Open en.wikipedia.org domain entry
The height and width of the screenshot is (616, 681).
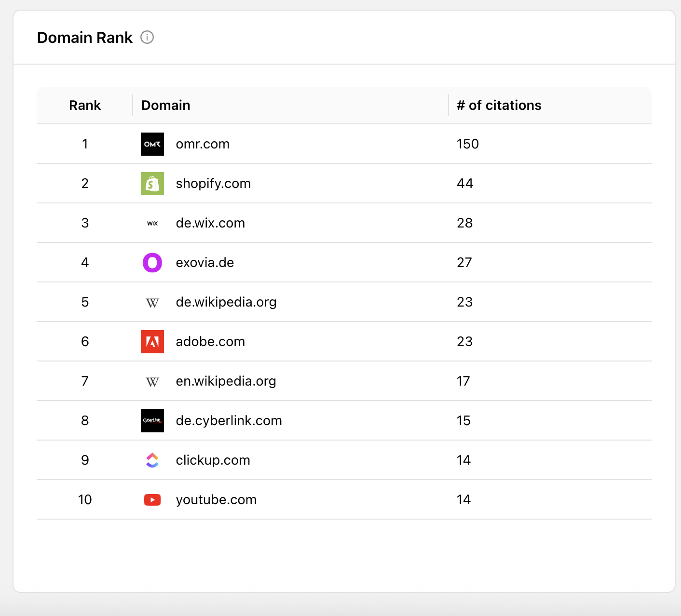tap(226, 381)
